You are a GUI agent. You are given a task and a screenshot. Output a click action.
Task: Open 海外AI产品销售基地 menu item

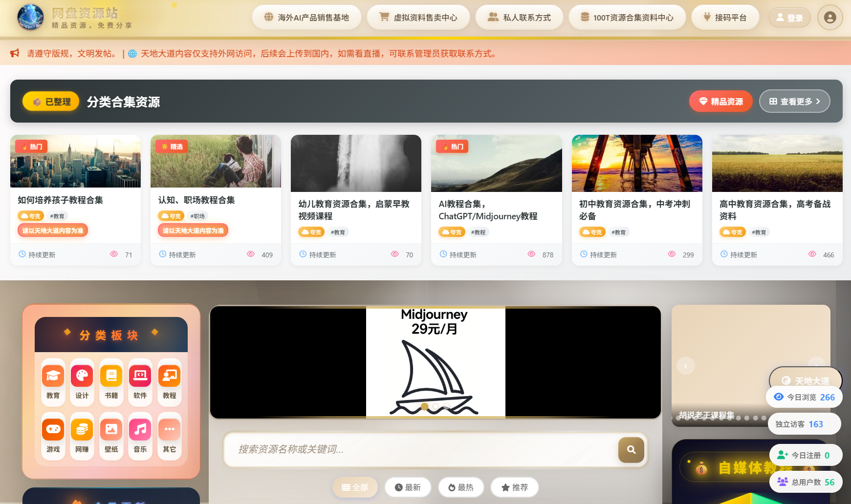(306, 18)
